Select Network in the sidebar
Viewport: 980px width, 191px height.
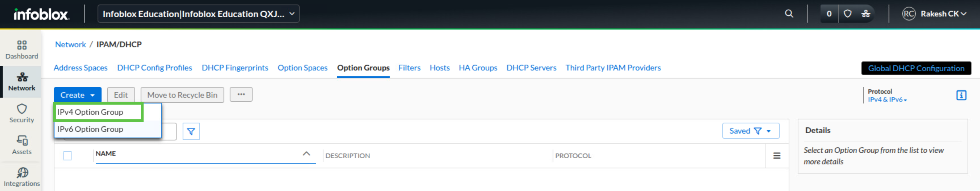tap(22, 82)
